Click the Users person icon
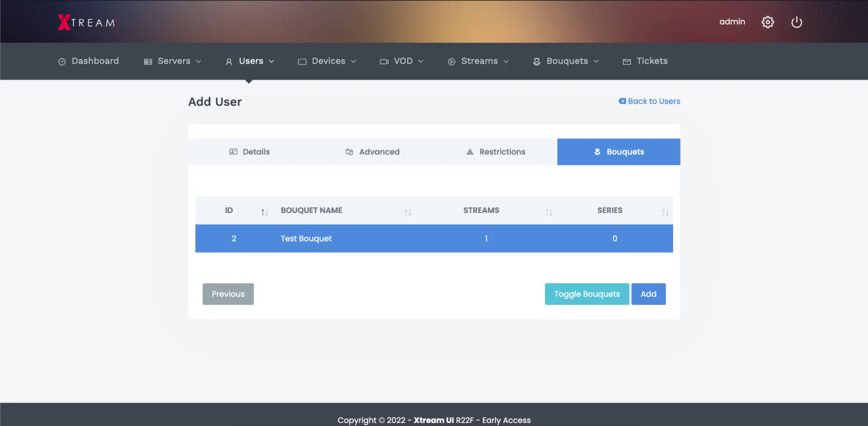Viewport: 868px width, 426px height. pyautogui.click(x=229, y=62)
